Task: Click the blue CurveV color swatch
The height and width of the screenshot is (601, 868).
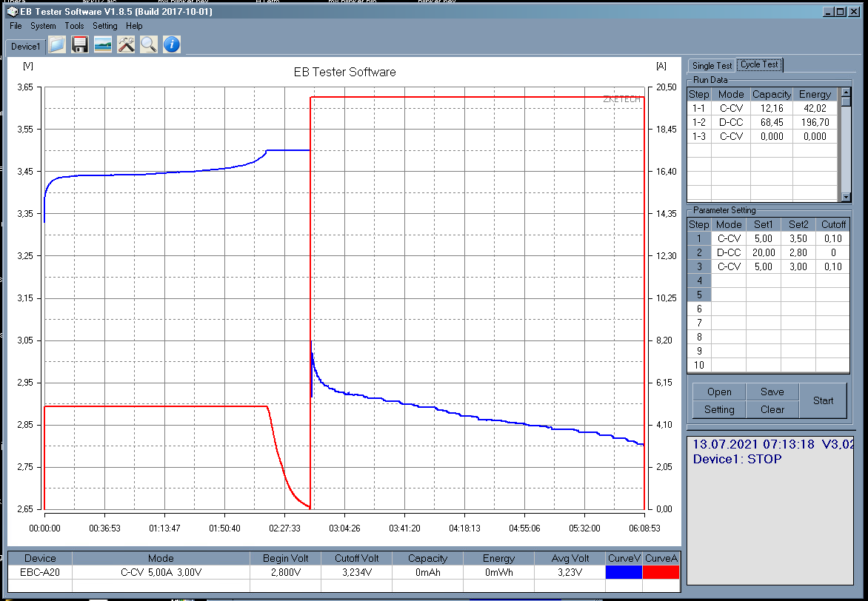Action: [624, 572]
